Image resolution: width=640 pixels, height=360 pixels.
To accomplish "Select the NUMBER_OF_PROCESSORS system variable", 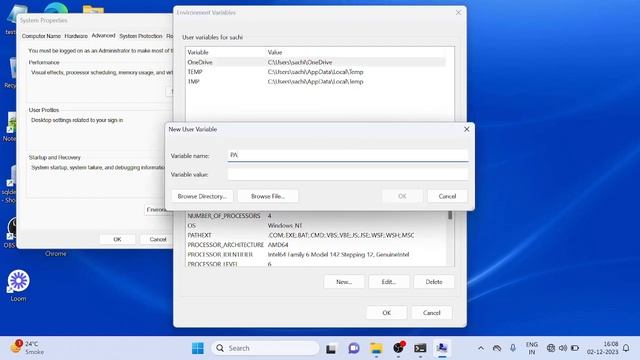I will point(316,216).
